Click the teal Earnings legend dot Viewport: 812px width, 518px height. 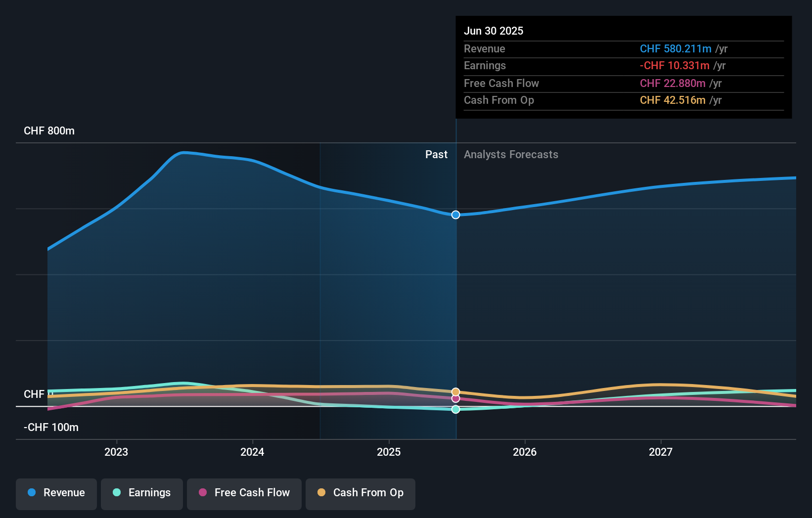(116, 493)
